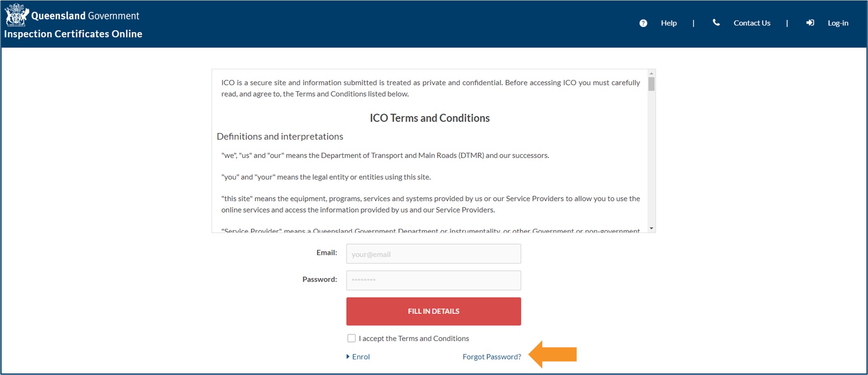Click the Enrol triangle arrow icon
Screen dimensions: 868x375
click(x=348, y=356)
